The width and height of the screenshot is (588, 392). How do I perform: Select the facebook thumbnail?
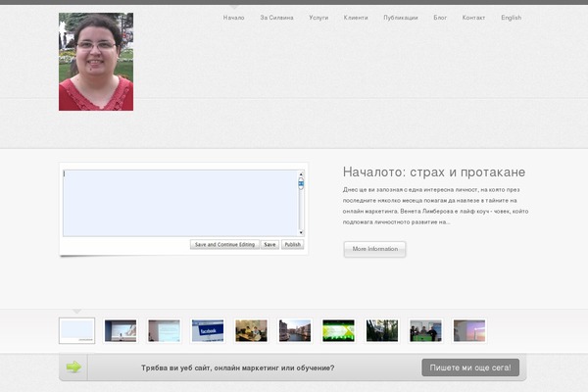click(208, 330)
